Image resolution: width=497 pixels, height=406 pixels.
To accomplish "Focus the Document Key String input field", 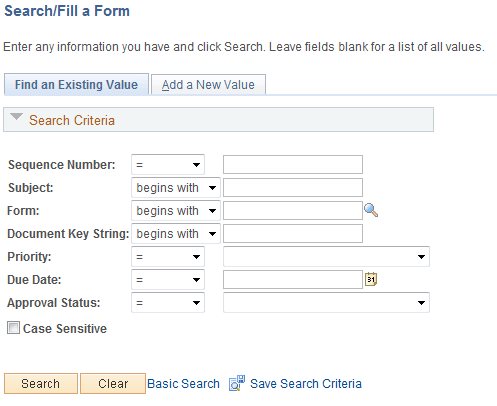I will tap(293, 233).
